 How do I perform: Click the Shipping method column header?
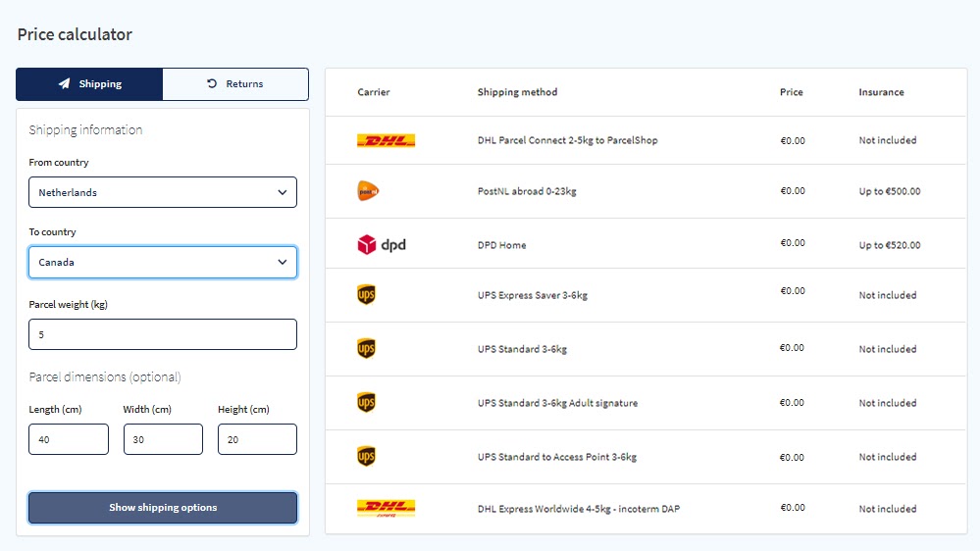point(518,92)
